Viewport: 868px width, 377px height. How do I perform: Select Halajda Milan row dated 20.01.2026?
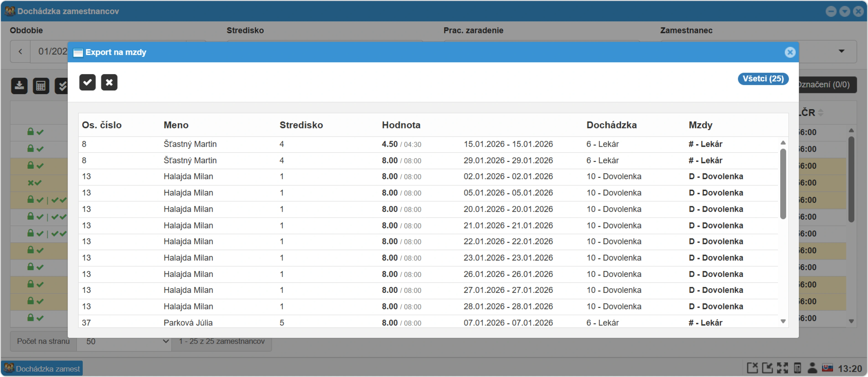pos(428,209)
